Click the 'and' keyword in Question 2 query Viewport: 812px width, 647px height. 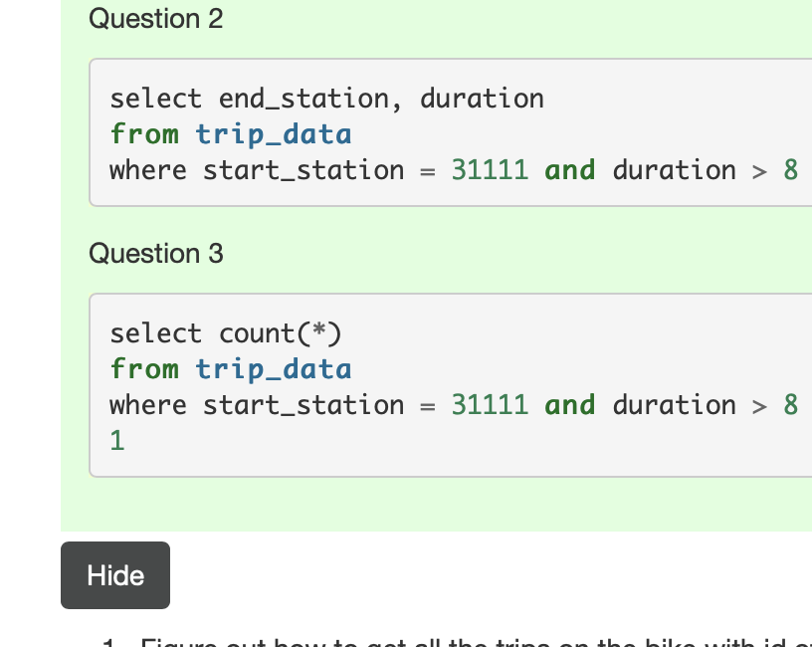[569, 170]
